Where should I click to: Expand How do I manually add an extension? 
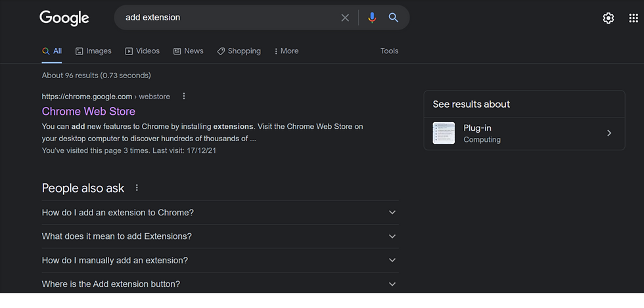point(220,260)
